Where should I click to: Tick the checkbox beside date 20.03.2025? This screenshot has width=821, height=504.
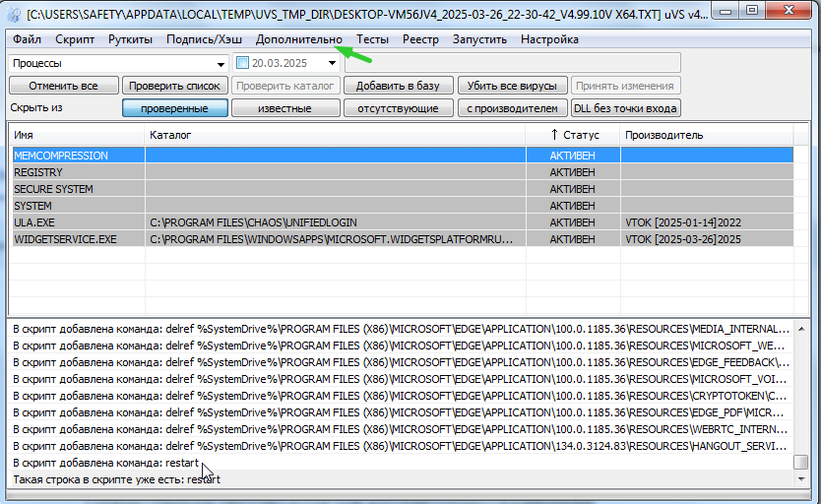[x=242, y=63]
